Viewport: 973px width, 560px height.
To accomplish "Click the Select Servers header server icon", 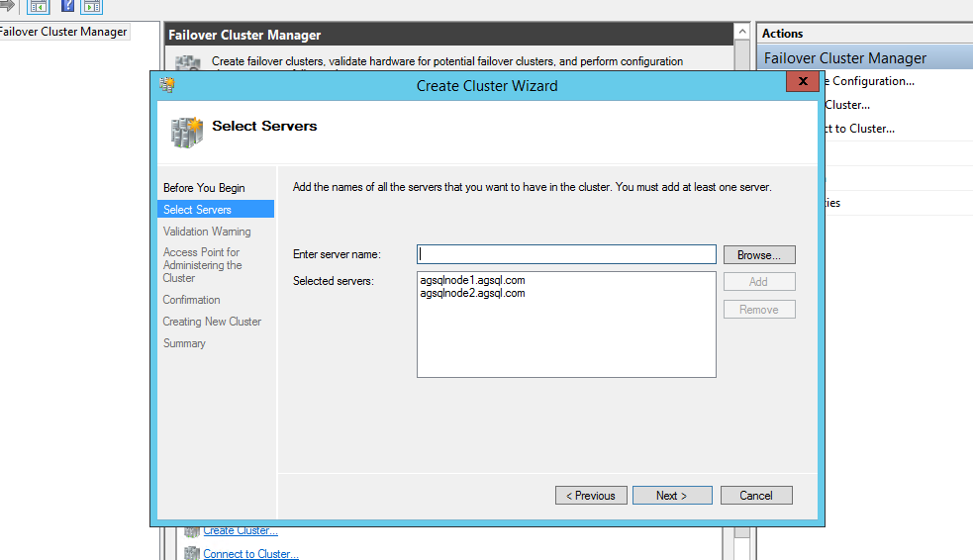I will (187, 132).
